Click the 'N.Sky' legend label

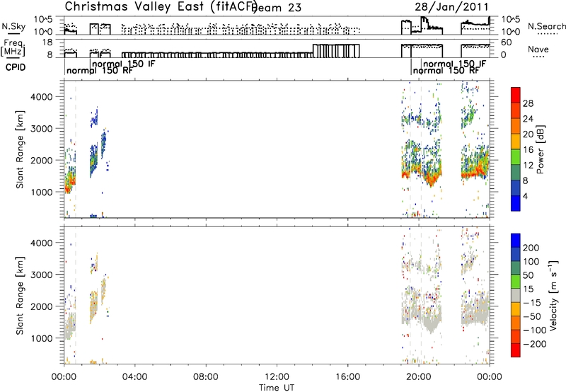(13, 26)
